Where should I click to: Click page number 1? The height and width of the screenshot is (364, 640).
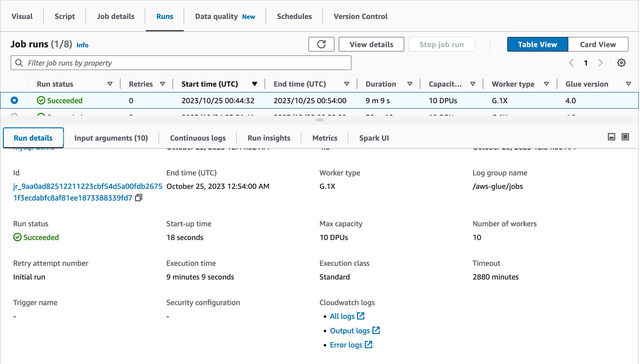click(x=586, y=63)
